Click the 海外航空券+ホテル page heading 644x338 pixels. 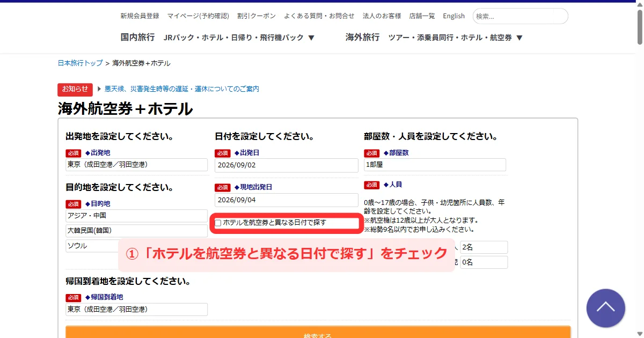[x=125, y=109]
